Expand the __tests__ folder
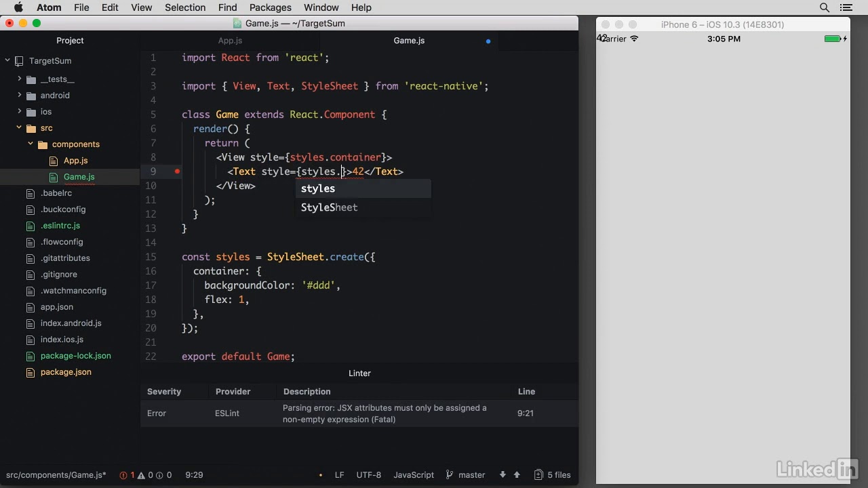 (x=20, y=79)
